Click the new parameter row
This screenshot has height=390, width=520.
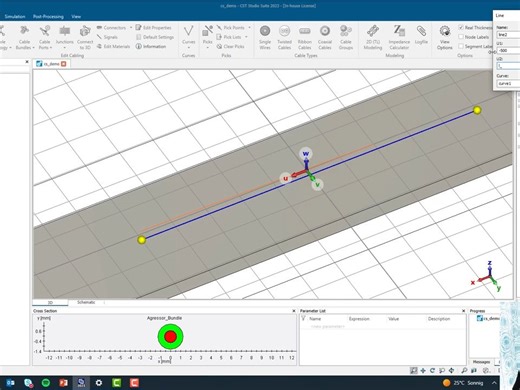point(328,326)
